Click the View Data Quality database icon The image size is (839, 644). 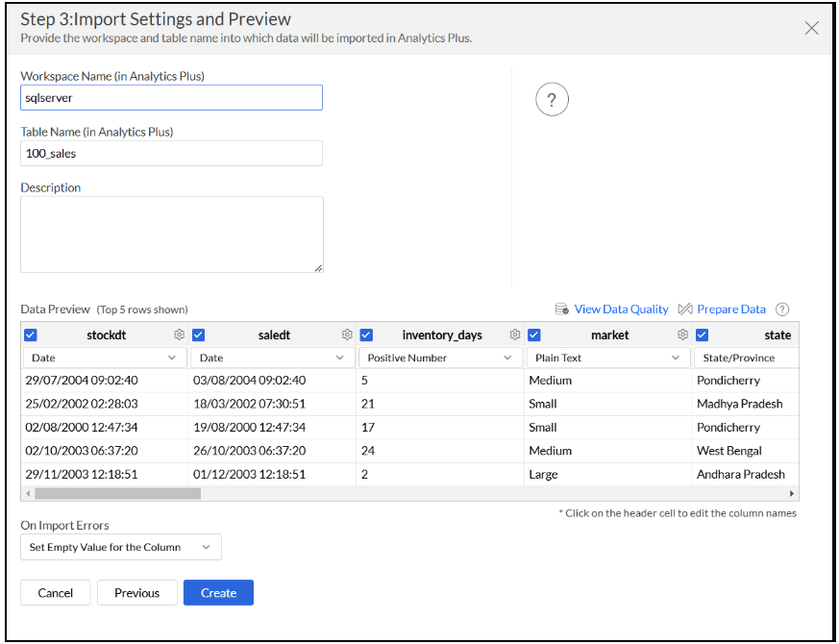(562, 310)
